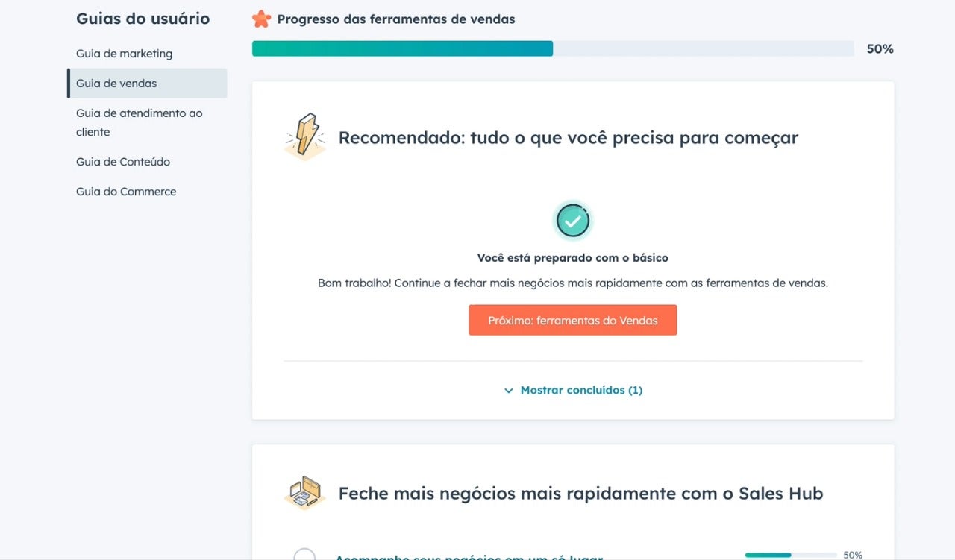Go to Guia de Conteúdo
Screen dimensions: 955x560
pos(123,162)
